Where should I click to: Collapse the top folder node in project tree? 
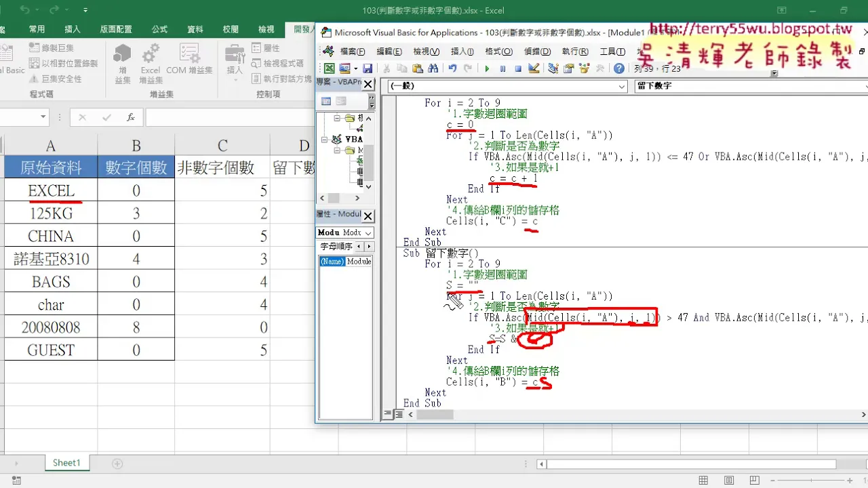pyautogui.click(x=337, y=118)
